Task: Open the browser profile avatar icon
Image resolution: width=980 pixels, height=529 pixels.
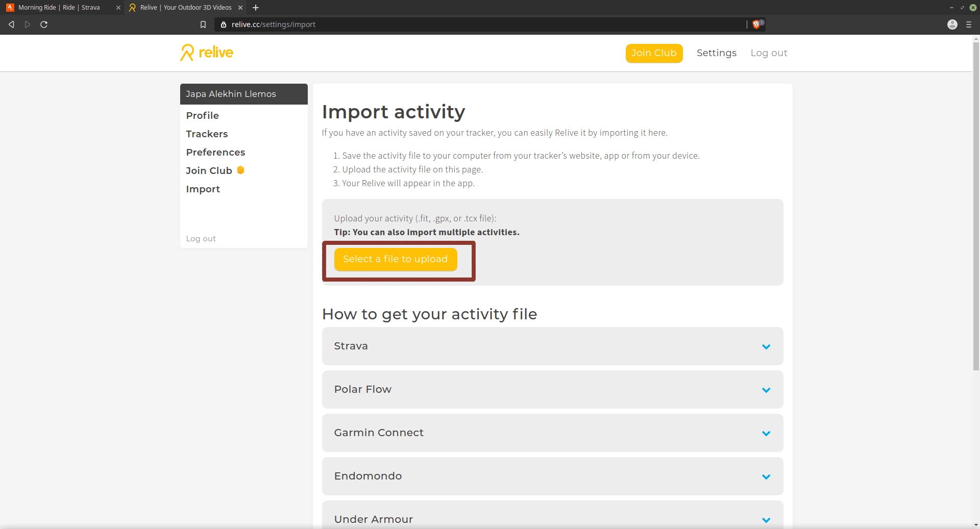Action: 952,24
